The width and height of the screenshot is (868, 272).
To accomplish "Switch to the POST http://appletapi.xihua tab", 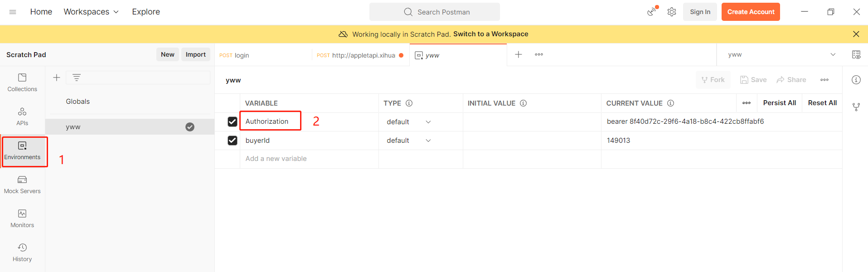I will 360,55.
